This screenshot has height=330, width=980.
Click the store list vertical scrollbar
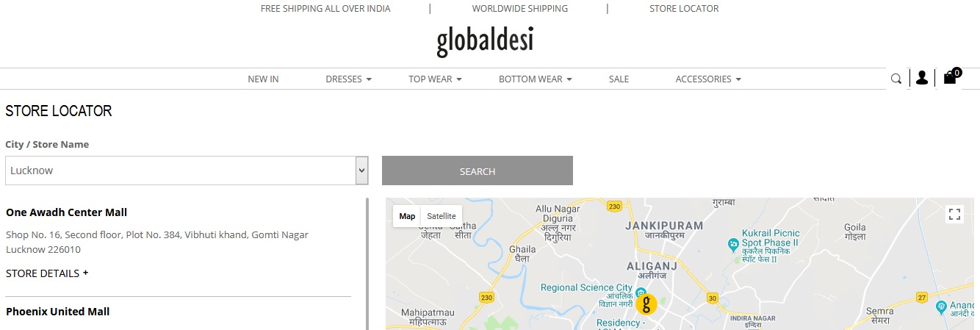pos(367,263)
